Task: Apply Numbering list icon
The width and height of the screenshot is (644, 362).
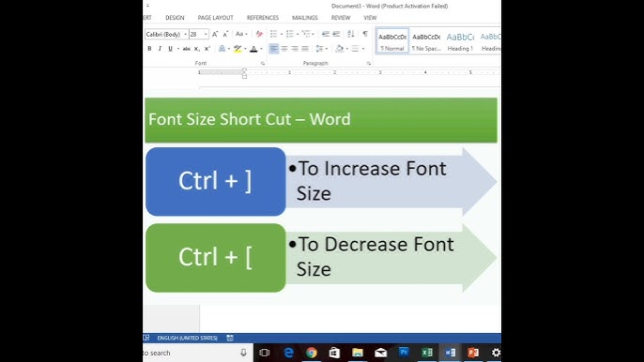Action: pos(290,34)
